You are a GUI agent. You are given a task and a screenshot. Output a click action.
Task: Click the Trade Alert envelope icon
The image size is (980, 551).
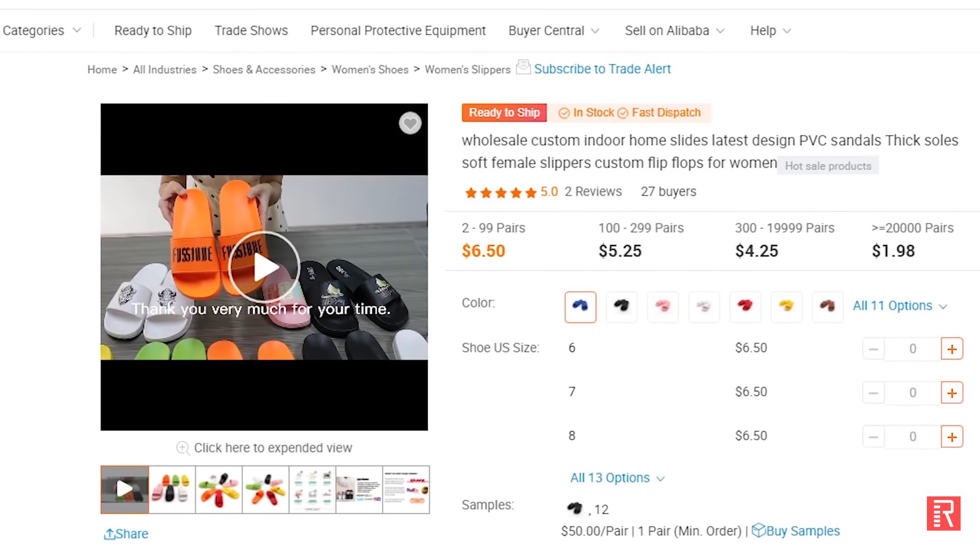pos(523,67)
